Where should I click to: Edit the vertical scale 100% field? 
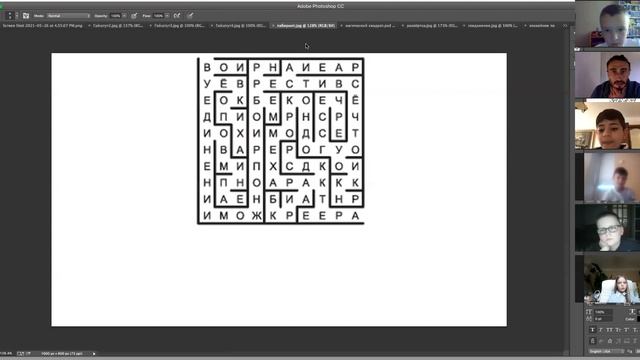point(603,312)
